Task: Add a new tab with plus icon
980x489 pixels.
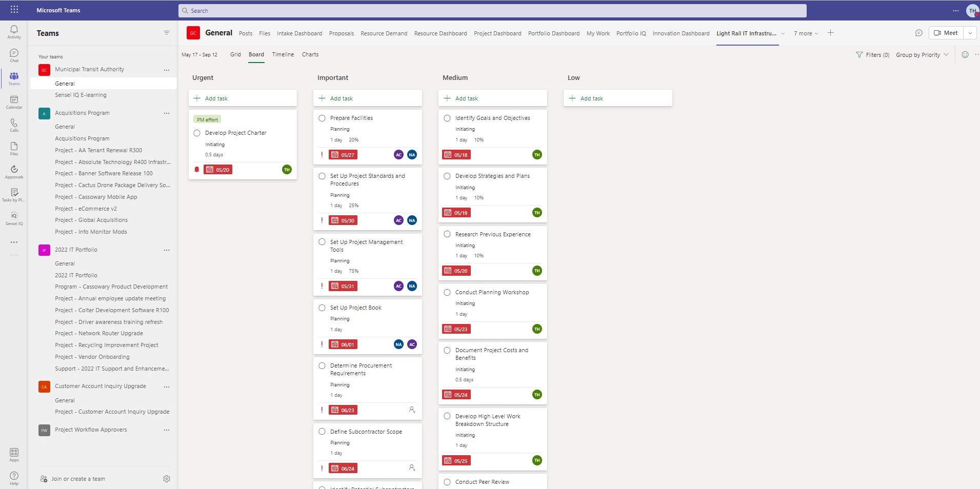Action: (x=830, y=33)
